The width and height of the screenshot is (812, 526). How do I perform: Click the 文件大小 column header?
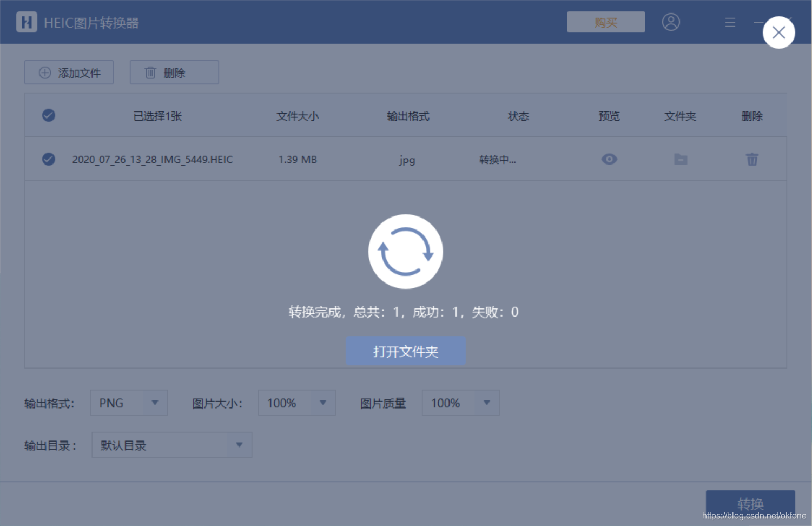298,116
